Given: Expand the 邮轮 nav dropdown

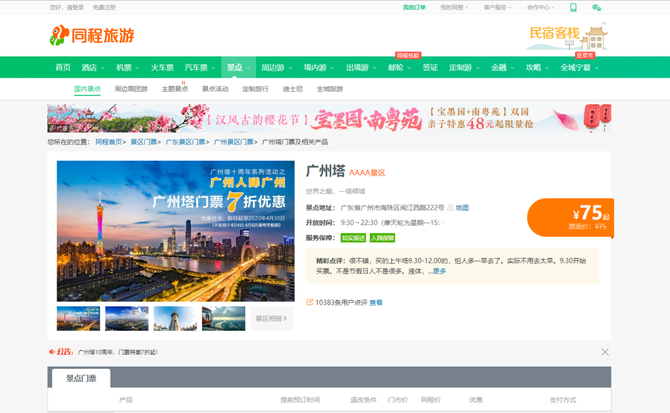Looking at the screenshot, I should coord(409,68).
